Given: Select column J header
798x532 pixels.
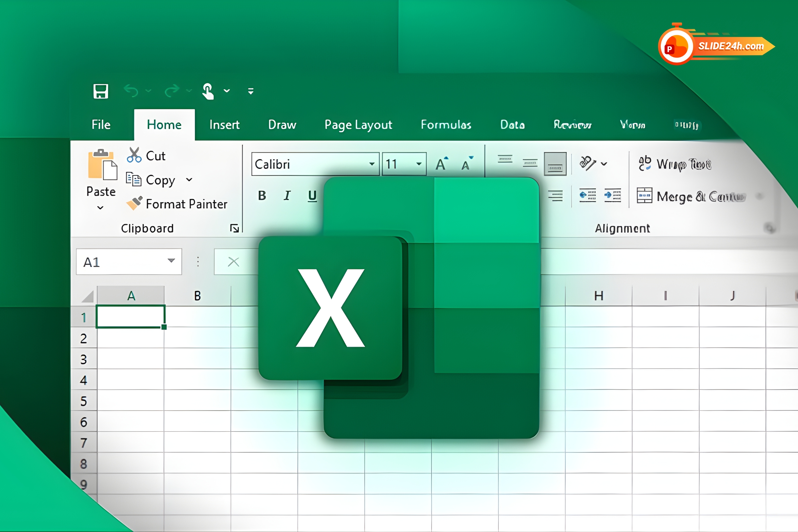Looking at the screenshot, I should pyautogui.click(x=733, y=296).
